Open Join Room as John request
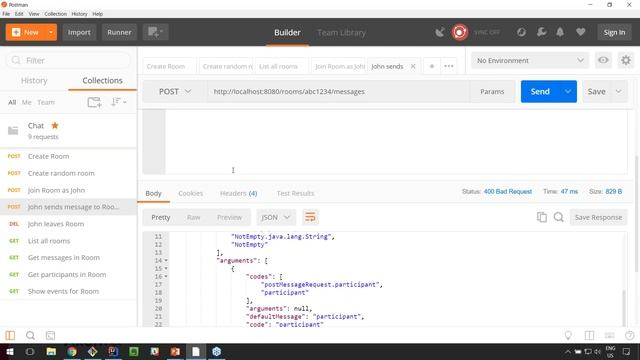640x360 pixels. pyautogui.click(x=69, y=190)
